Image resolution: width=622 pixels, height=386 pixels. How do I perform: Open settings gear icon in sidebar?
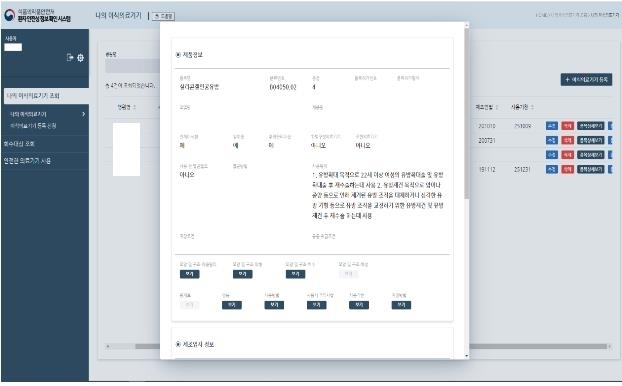pyautogui.click(x=81, y=58)
